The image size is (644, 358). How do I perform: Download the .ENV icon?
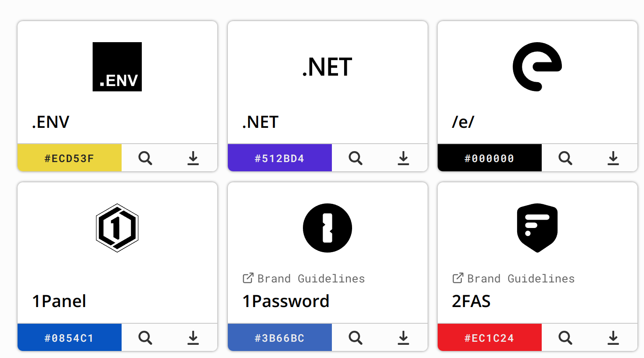click(193, 158)
